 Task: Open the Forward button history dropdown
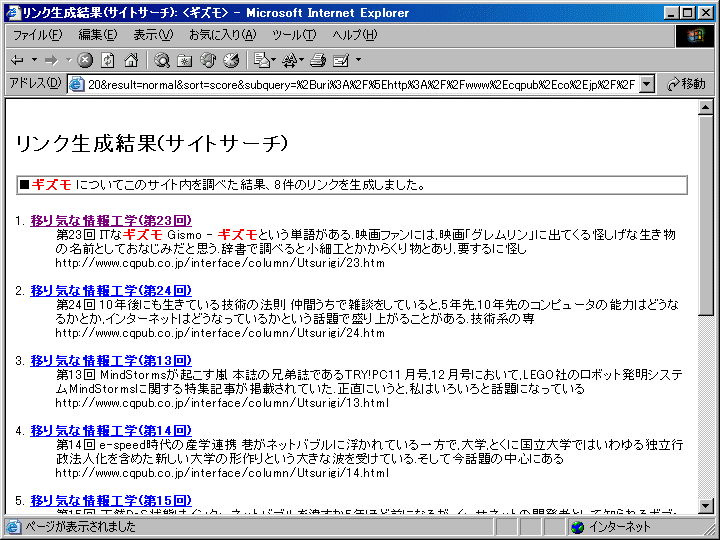point(68,60)
